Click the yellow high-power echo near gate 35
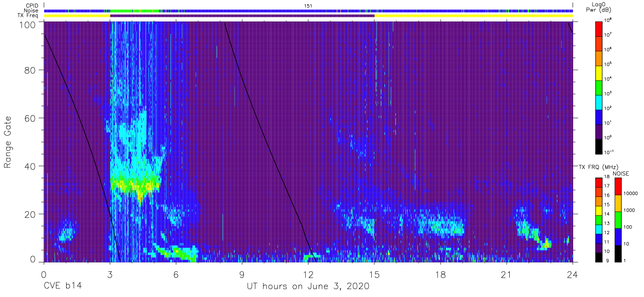This screenshot has height=297, width=644. click(x=135, y=185)
